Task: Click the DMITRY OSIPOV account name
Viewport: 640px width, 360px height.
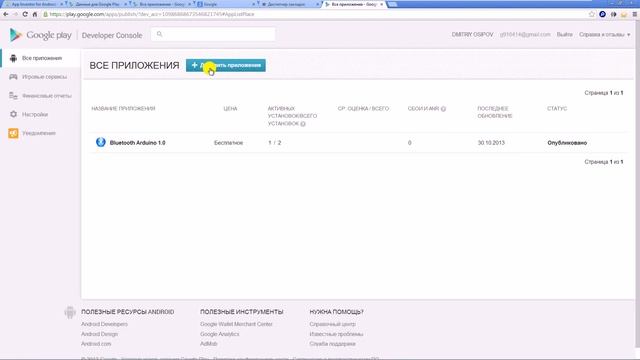Action: [472, 35]
